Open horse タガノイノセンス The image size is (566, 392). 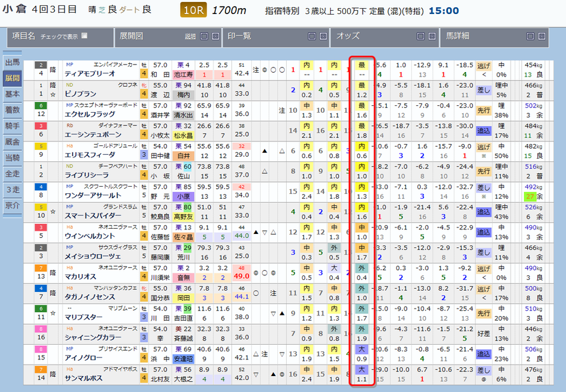90,297
